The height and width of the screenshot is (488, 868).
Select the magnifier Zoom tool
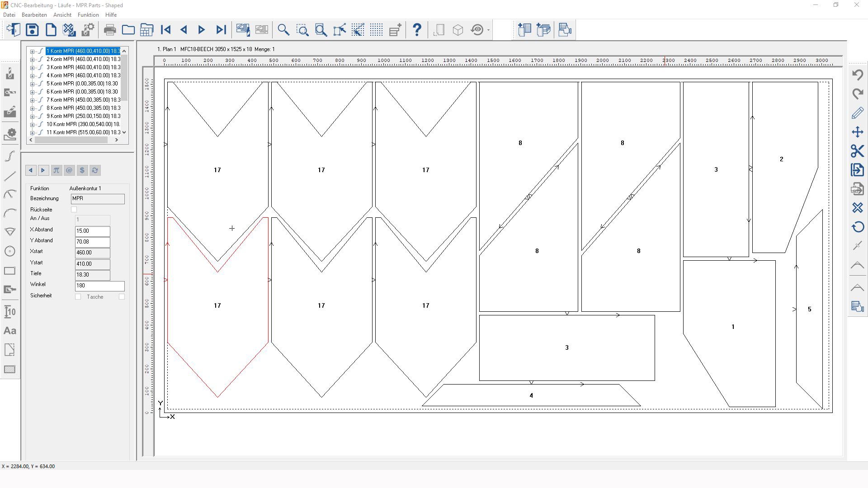[283, 30]
